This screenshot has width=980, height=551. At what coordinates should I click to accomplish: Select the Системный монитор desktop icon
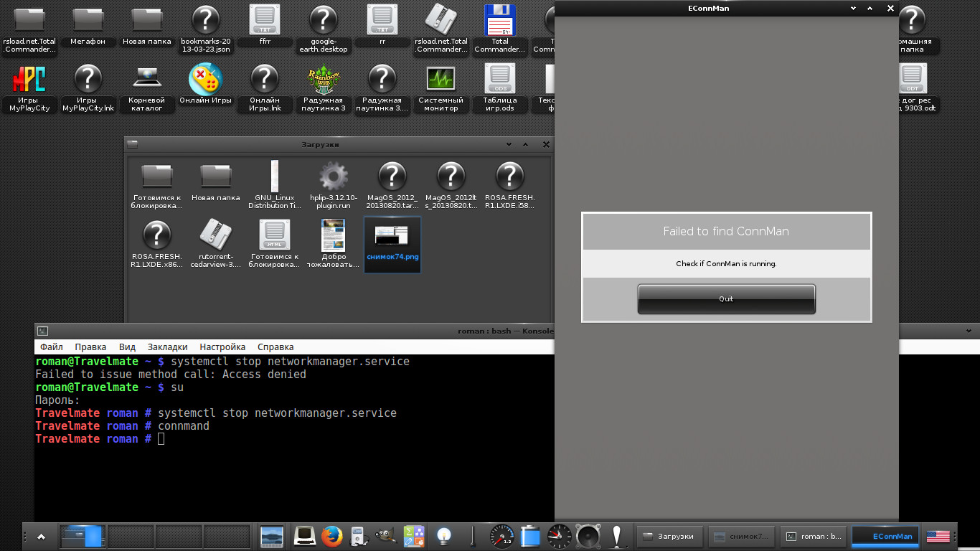(x=441, y=88)
